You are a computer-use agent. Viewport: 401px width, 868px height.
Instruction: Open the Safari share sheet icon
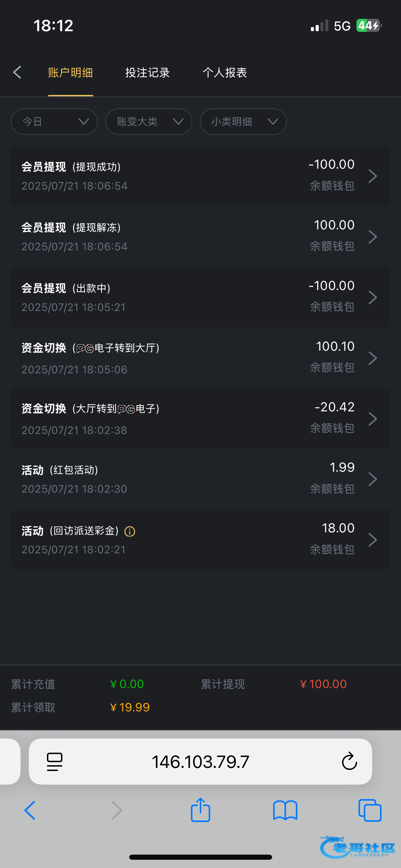click(x=200, y=810)
